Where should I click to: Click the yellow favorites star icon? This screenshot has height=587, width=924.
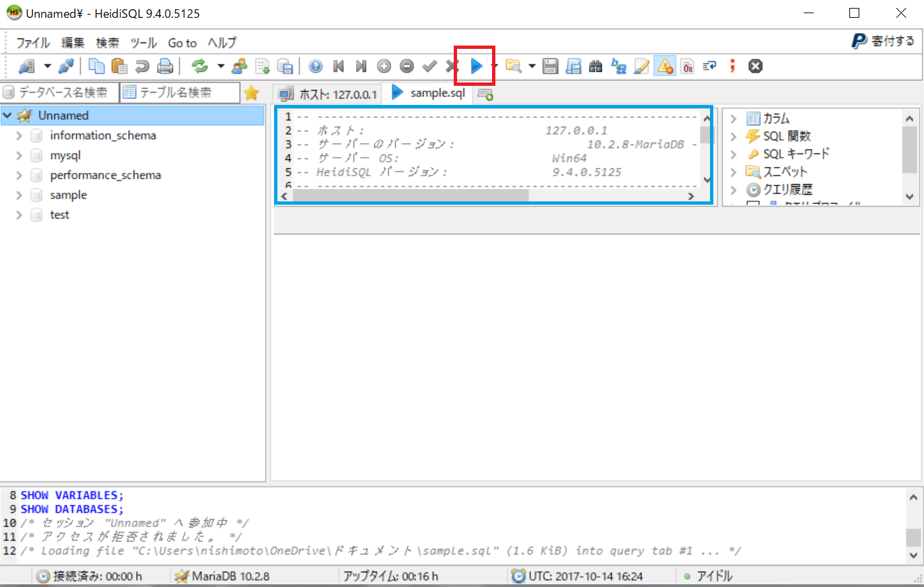(251, 93)
